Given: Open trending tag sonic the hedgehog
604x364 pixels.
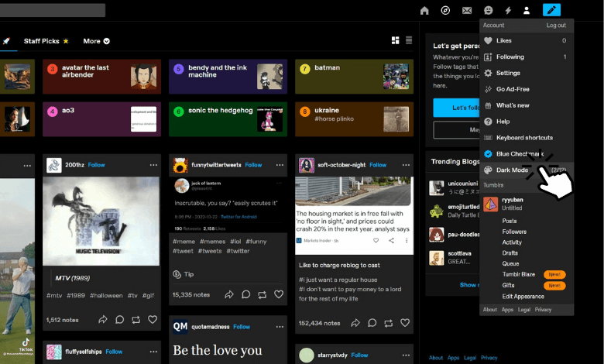Looking at the screenshot, I should click(x=228, y=119).
